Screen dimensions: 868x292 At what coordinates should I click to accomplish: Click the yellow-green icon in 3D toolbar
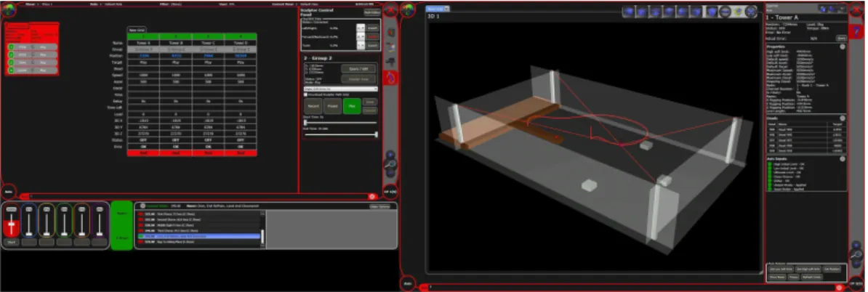click(737, 11)
